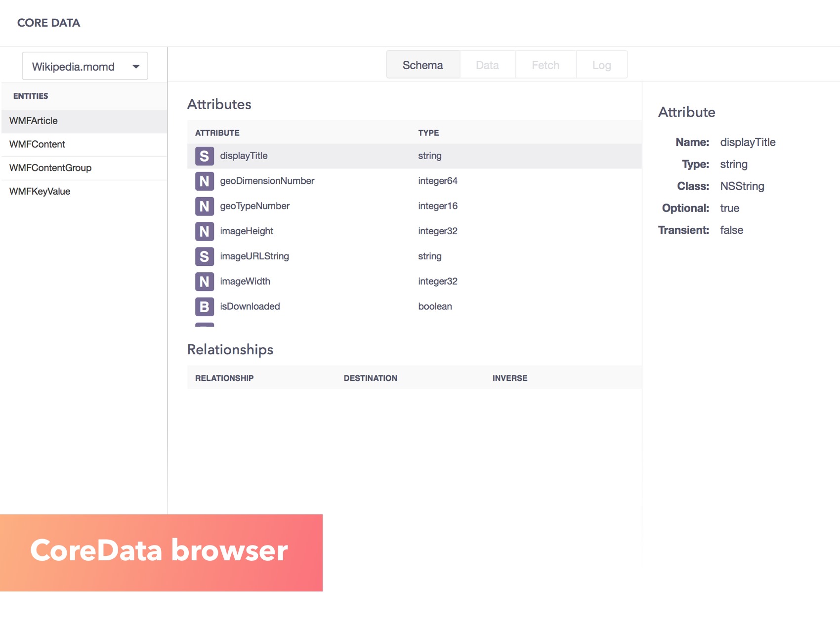Select the WMFArticle entity

pyautogui.click(x=34, y=121)
